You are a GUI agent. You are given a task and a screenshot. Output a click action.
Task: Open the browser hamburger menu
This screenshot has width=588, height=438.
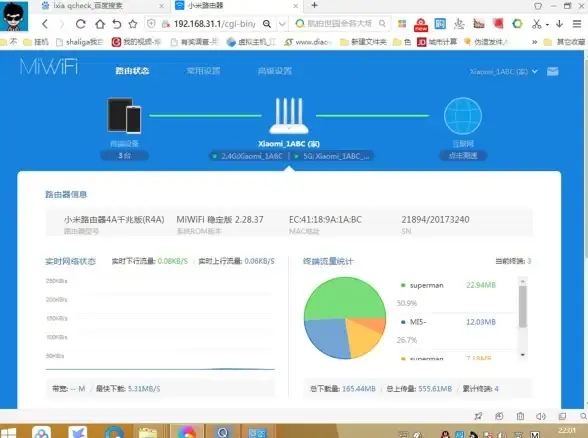point(577,24)
